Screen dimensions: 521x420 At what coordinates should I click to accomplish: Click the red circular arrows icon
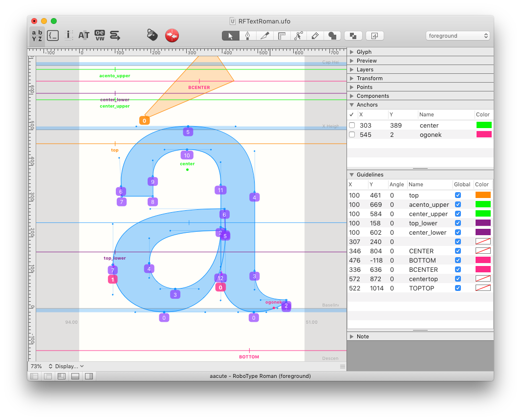click(x=172, y=36)
